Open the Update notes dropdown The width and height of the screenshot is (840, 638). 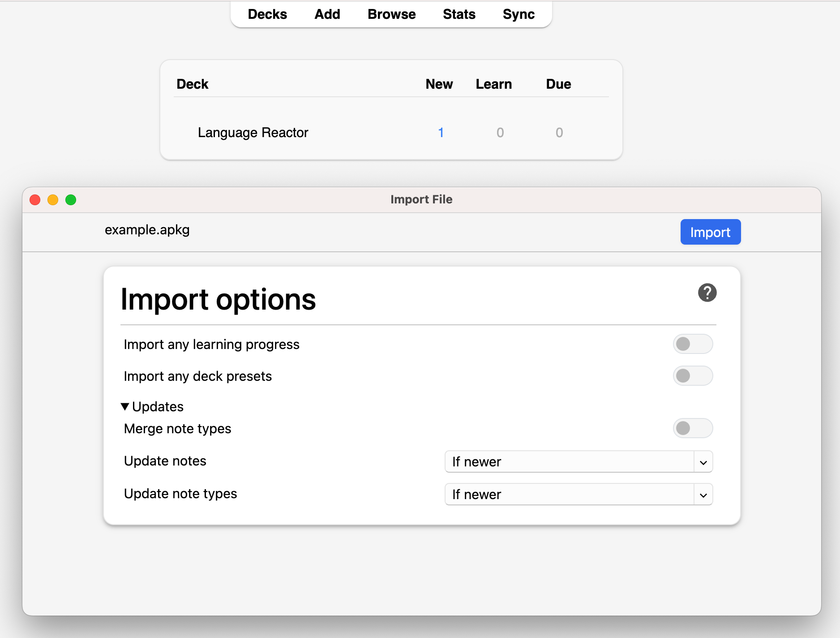[579, 461]
